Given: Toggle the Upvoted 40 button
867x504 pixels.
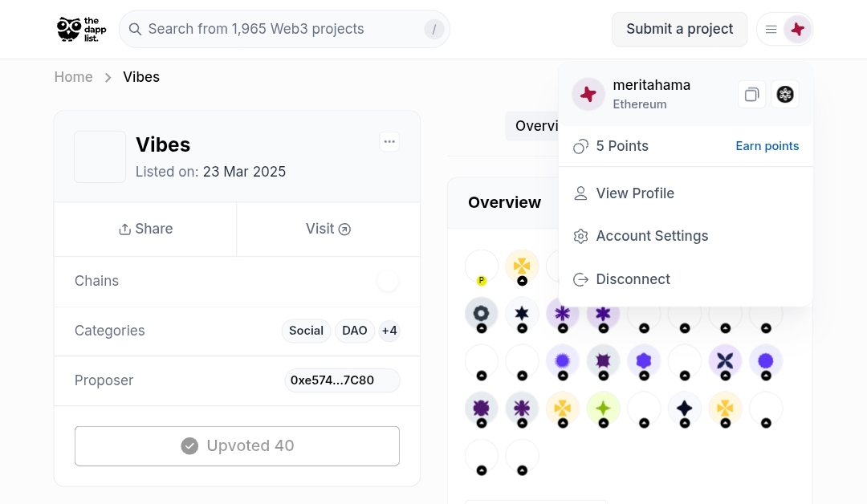Looking at the screenshot, I should pos(237,446).
